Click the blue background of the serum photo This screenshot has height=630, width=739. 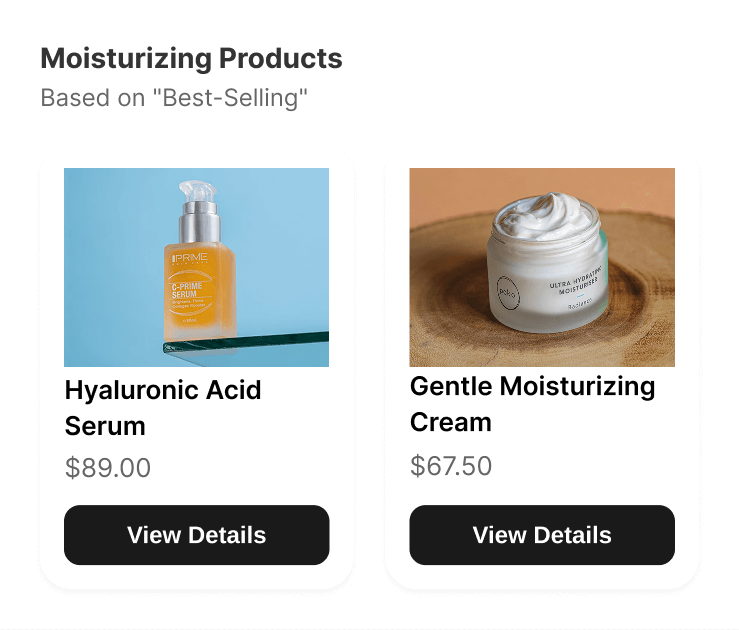coord(100,220)
